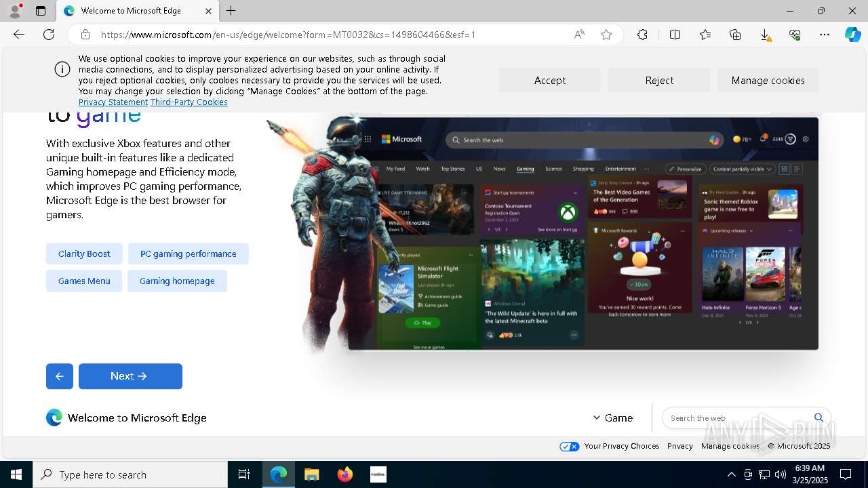The width and height of the screenshot is (868, 488).
Task: Open the volume control tray icon
Action: (x=781, y=474)
